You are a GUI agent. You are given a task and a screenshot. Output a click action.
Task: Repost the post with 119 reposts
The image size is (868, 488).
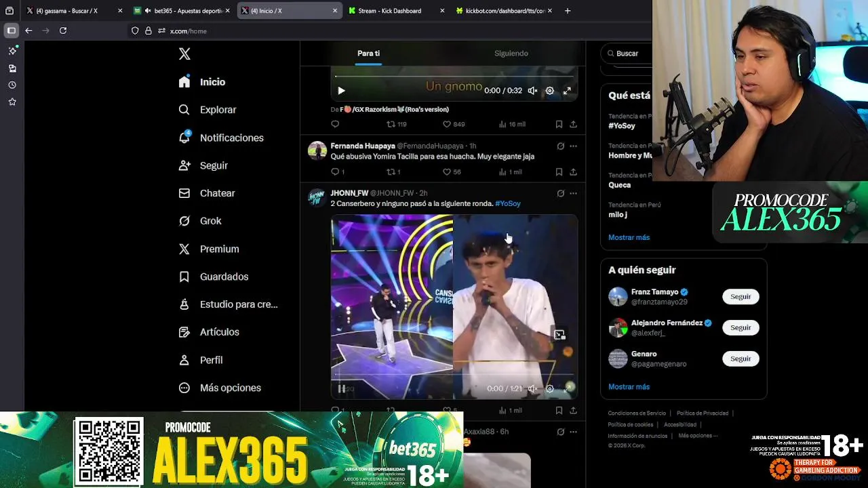(396, 124)
